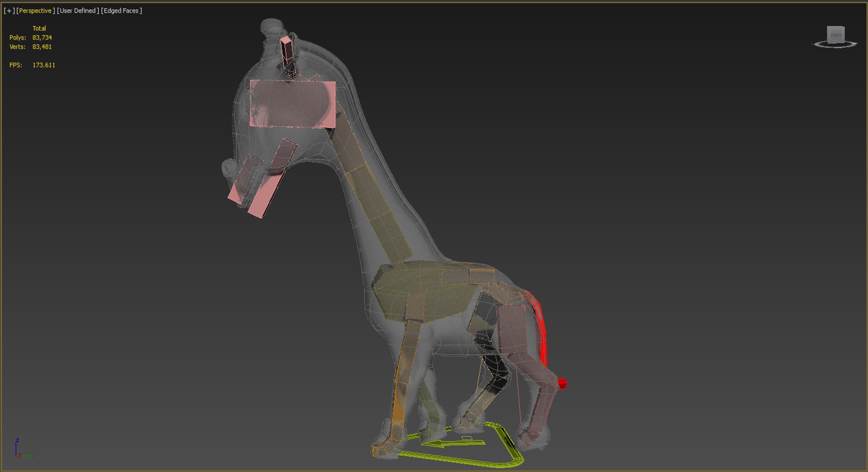Click the Verts count value 83,481
The height and width of the screenshot is (472, 868).
42,47
